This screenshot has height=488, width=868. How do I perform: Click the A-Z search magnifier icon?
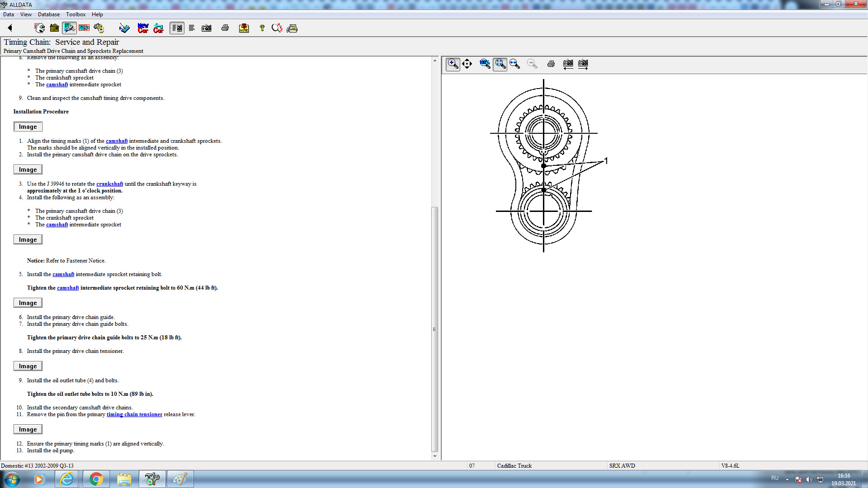pyautogui.click(x=277, y=28)
